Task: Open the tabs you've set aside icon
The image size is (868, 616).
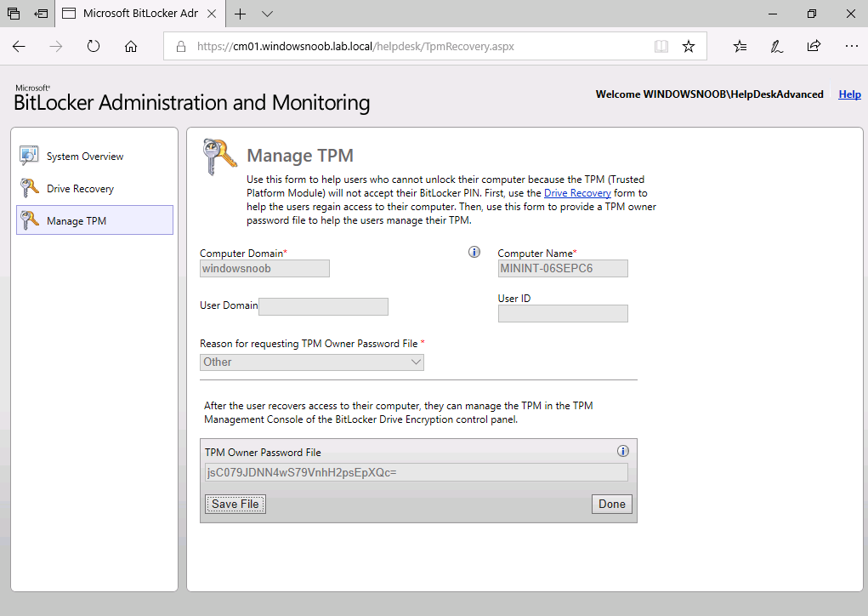Action: pos(14,14)
